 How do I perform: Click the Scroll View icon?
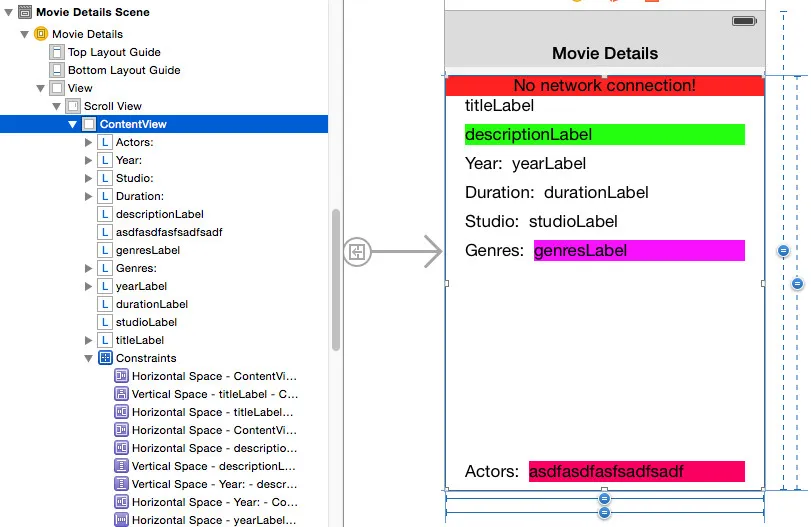pos(73,106)
